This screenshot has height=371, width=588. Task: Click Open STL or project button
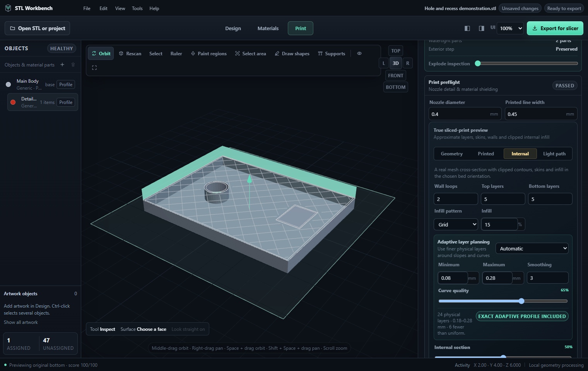pos(38,28)
